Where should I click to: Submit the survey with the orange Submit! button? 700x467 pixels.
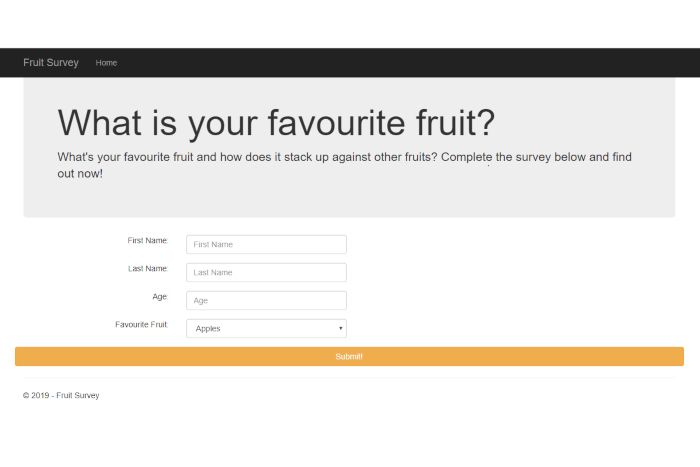[349, 356]
